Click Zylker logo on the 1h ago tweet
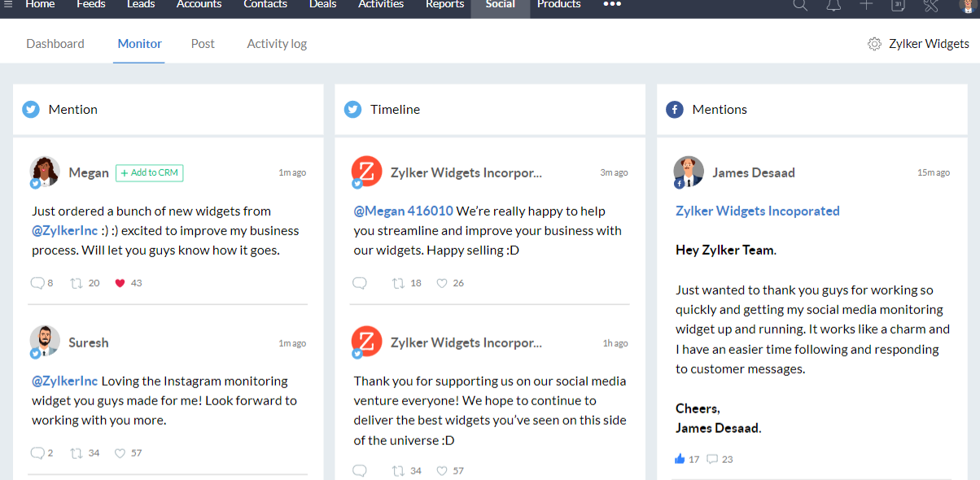 (366, 342)
